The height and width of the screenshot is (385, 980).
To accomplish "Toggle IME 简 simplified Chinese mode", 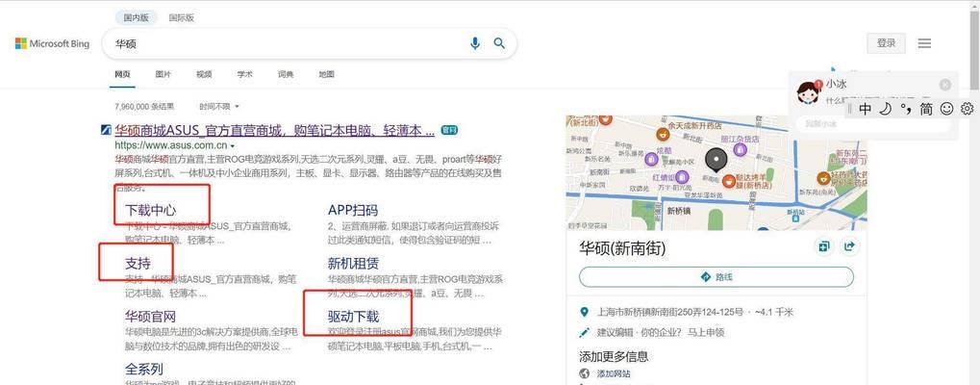I will click(926, 109).
